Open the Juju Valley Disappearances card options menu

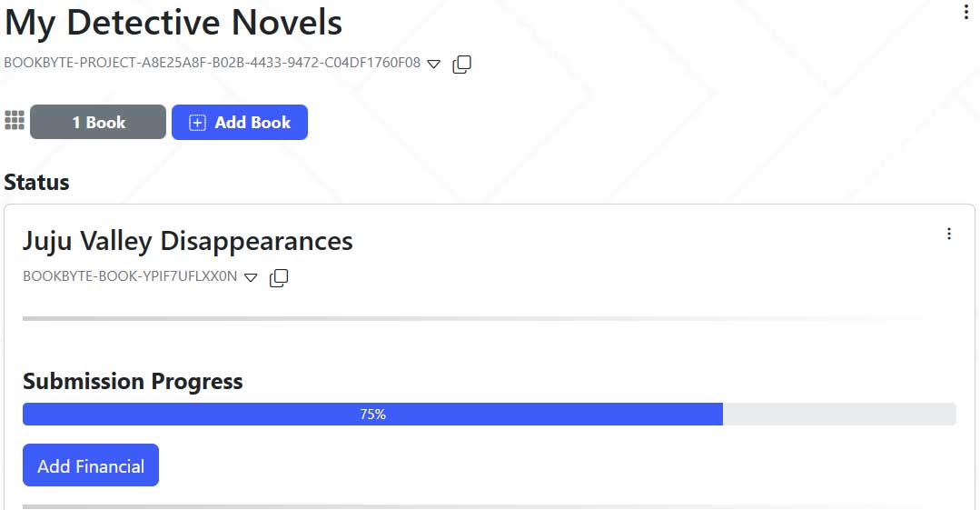pyautogui.click(x=949, y=234)
